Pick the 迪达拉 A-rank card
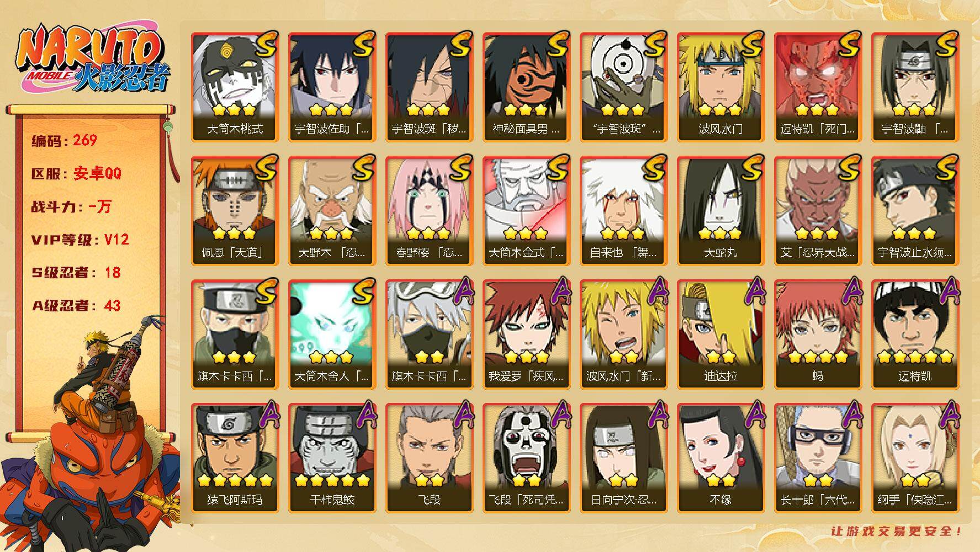This screenshot has height=552, width=980. [x=721, y=335]
